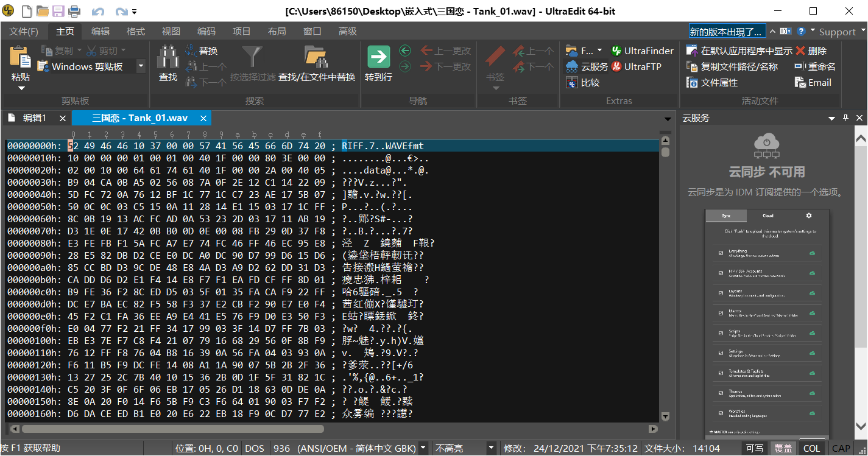This screenshot has width=868, height=456.
Task: Launch UltraFinder from the Extras group
Action: tap(642, 51)
